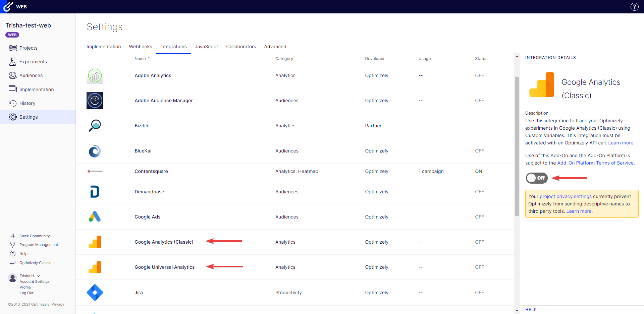
Task: Click Learn more in the privacy warning
Action: pyautogui.click(x=579, y=211)
